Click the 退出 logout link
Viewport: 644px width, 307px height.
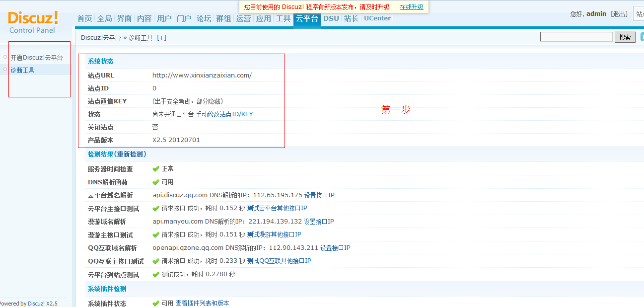[620, 14]
